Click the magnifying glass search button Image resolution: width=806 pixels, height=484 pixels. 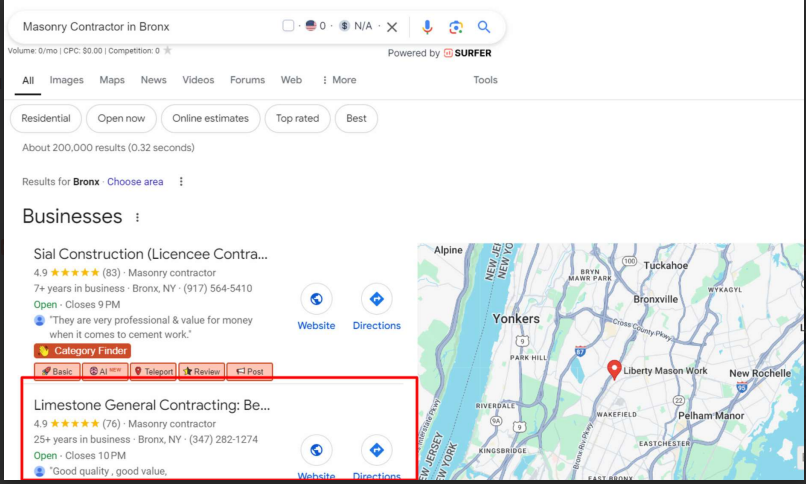click(x=484, y=27)
